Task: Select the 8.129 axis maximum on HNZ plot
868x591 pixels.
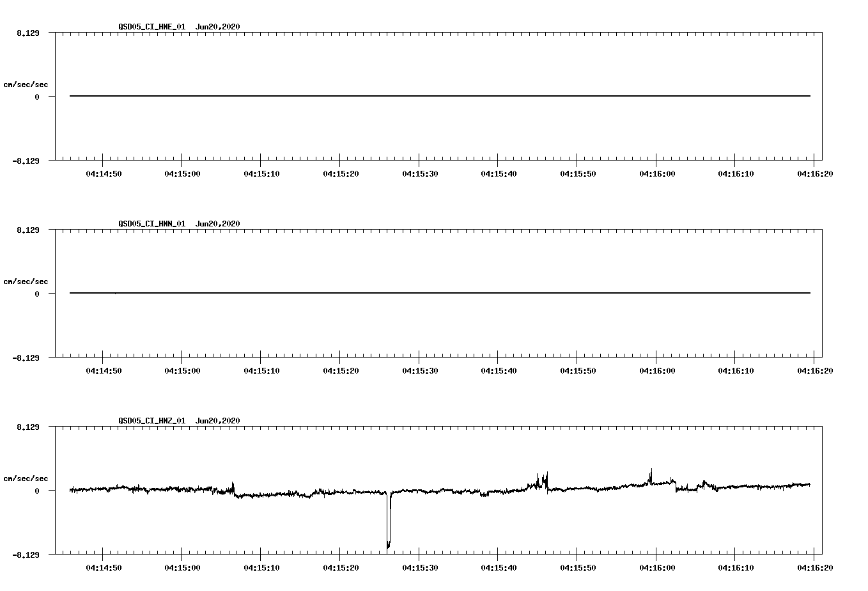Action: coord(28,427)
